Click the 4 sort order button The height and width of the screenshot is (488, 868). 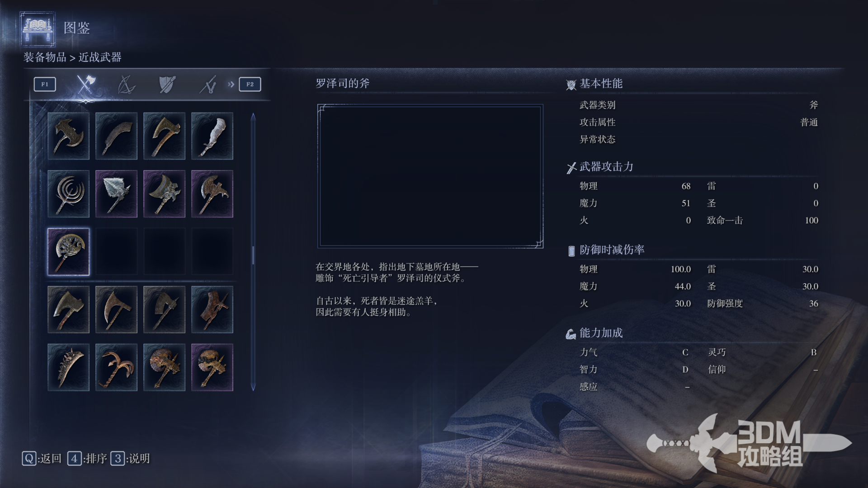click(87, 459)
